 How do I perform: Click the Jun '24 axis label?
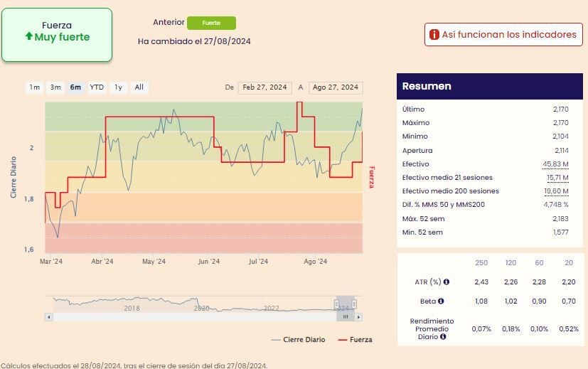pos(209,262)
